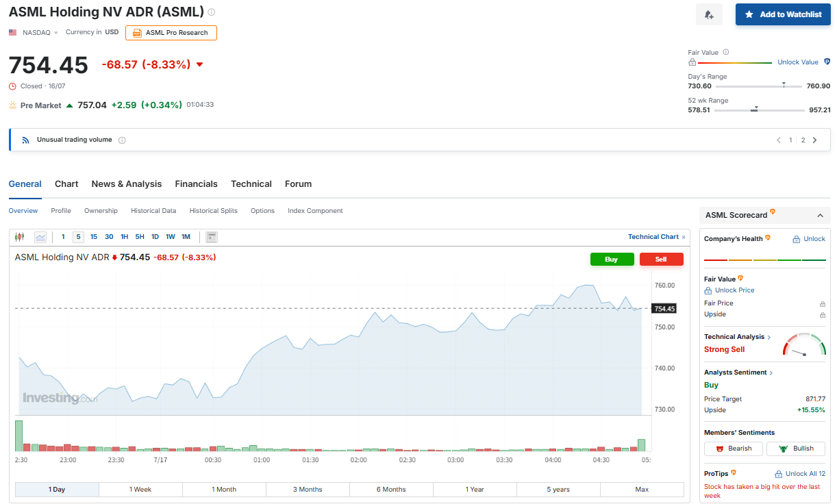Set chart interval to 1H
This screenshot has height=504, width=837.
[x=125, y=237]
